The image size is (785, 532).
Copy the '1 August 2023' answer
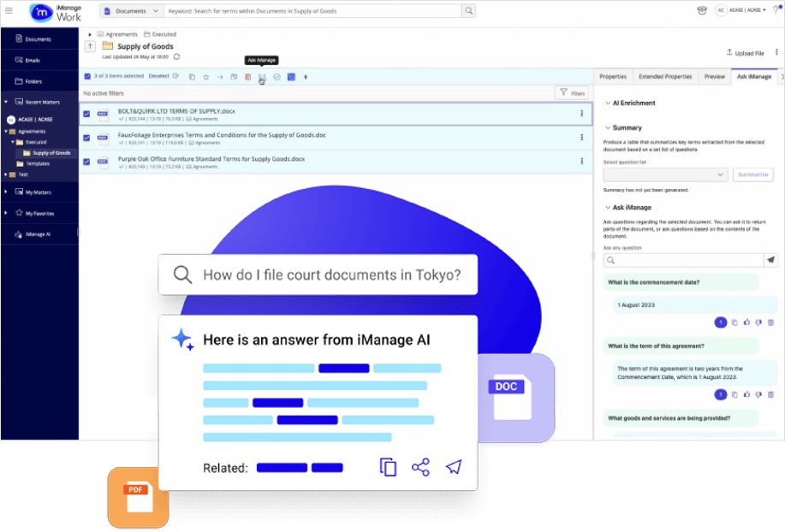click(734, 322)
